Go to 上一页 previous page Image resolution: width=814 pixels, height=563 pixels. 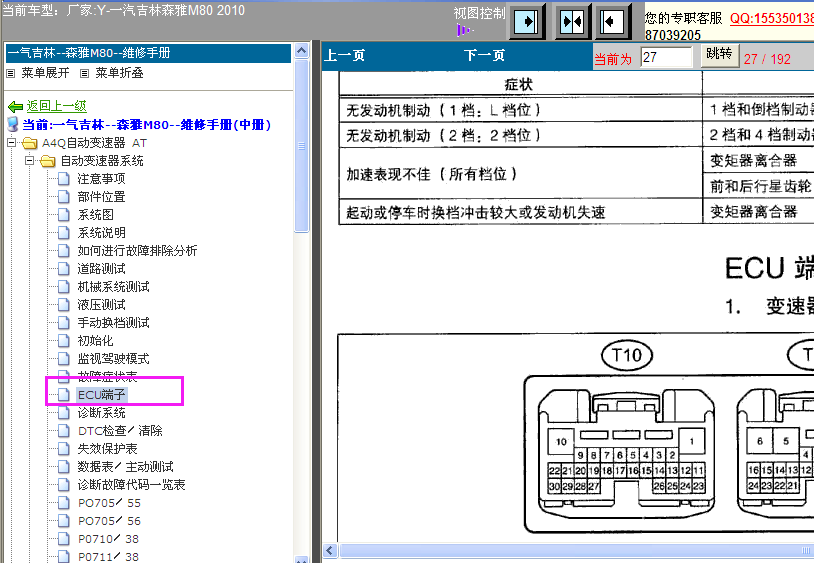point(344,56)
